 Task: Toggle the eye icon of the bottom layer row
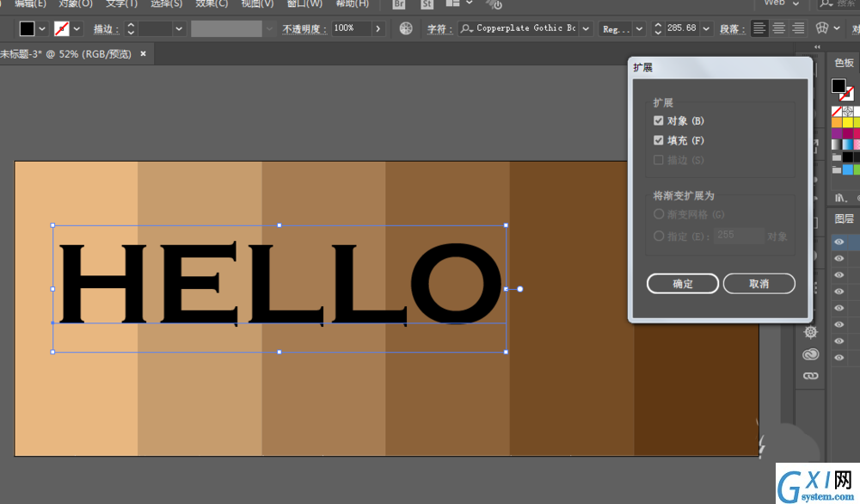click(x=839, y=358)
